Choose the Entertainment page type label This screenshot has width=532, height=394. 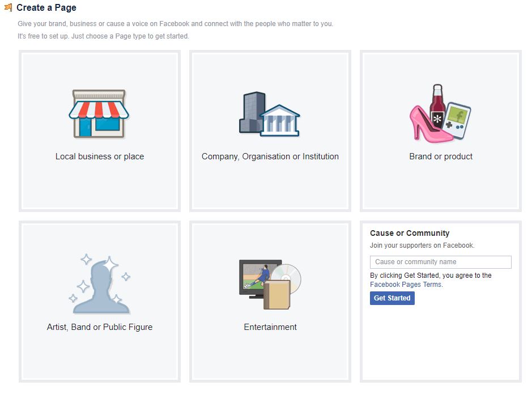(x=270, y=327)
